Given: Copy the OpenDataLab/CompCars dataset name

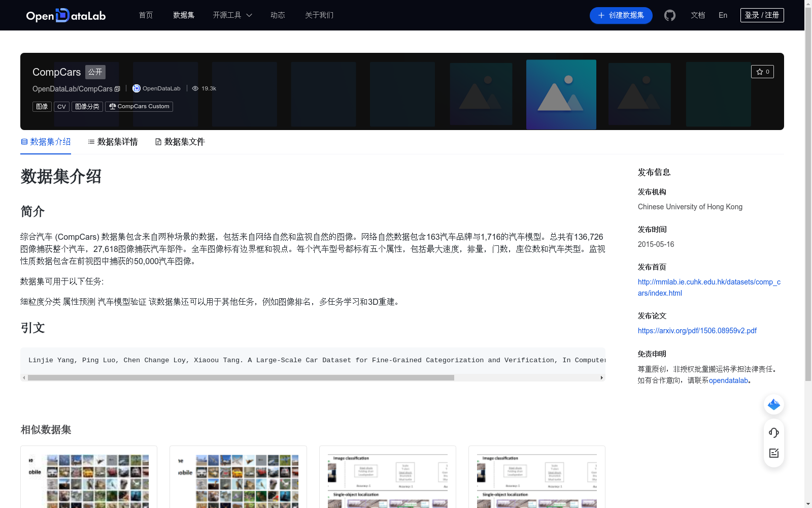Looking at the screenshot, I should [117, 88].
